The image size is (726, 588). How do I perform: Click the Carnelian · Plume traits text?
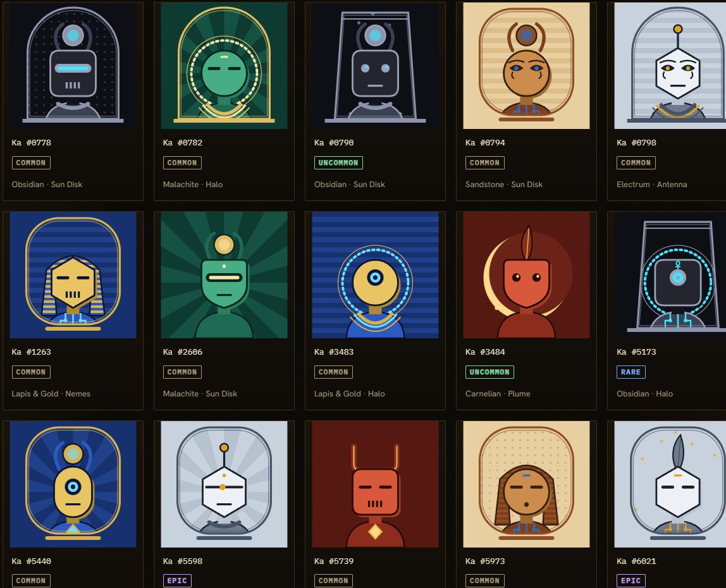[x=498, y=393]
